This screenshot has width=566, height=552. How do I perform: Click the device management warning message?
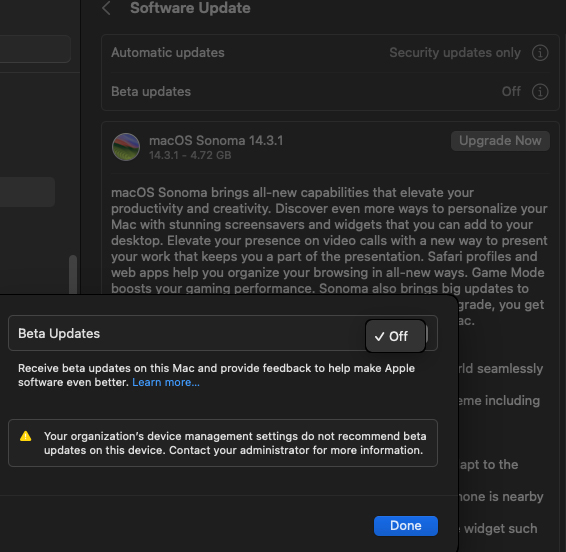[x=235, y=443]
